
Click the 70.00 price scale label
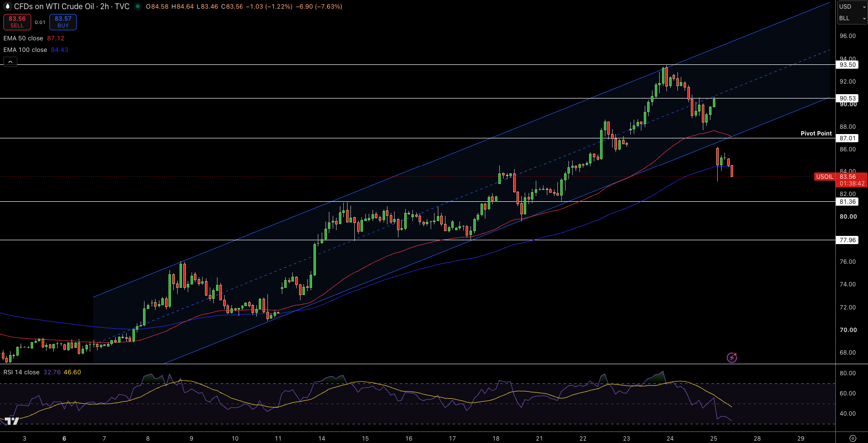pyautogui.click(x=848, y=330)
